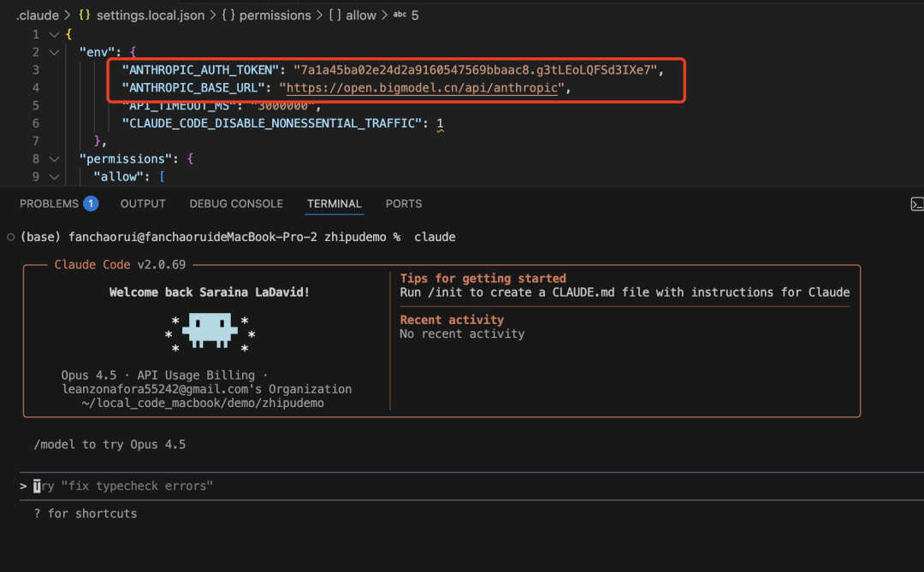
Task: Click the abc string icon in breadcrumb
Action: coord(400,15)
